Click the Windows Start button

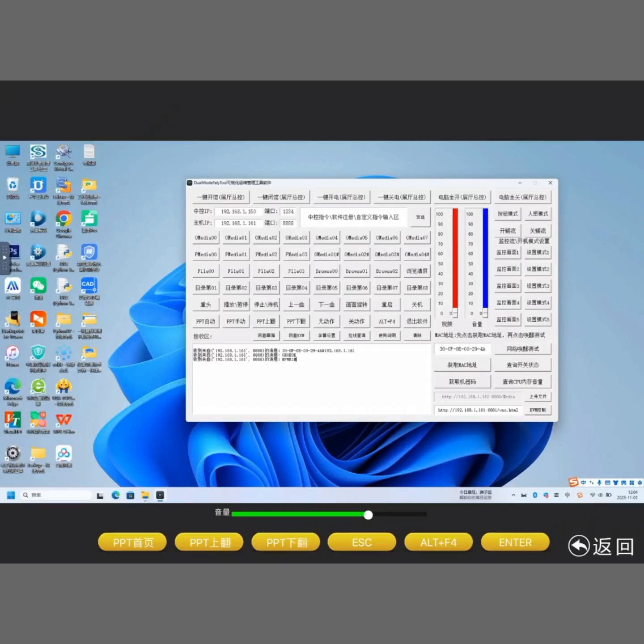coord(11,495)
